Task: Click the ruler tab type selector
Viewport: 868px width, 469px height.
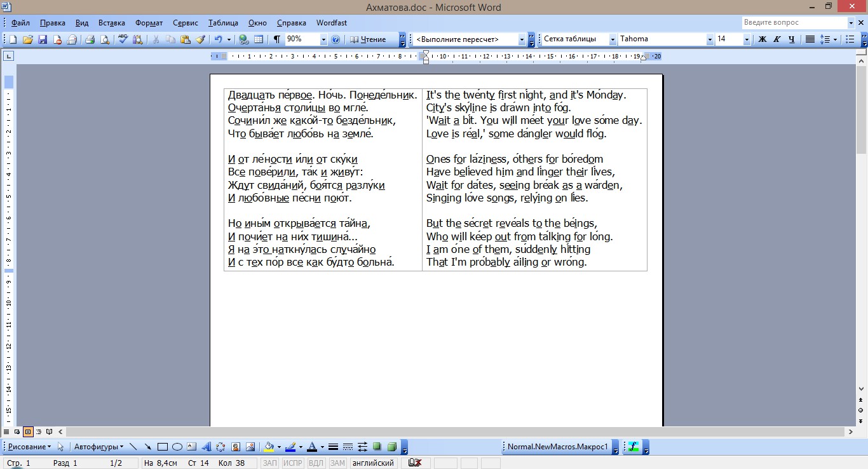Action: (x=9, y=56)
